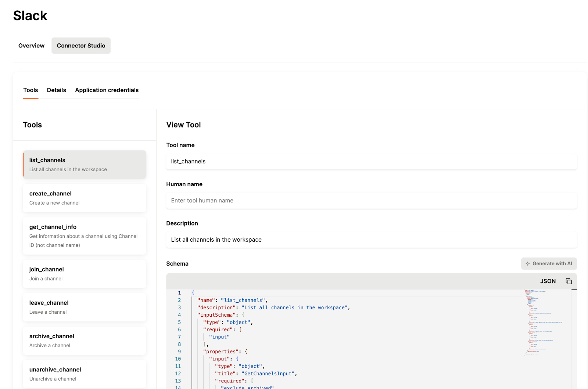The height and width of the screenshot is (389, 588).
Task: Click line number 9 in the gutter
Action: pos(179,352)
